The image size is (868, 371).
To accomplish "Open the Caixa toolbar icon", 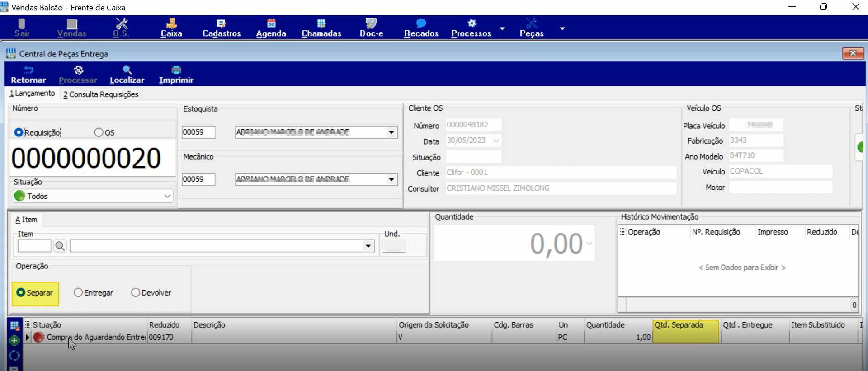I will 171,23.
